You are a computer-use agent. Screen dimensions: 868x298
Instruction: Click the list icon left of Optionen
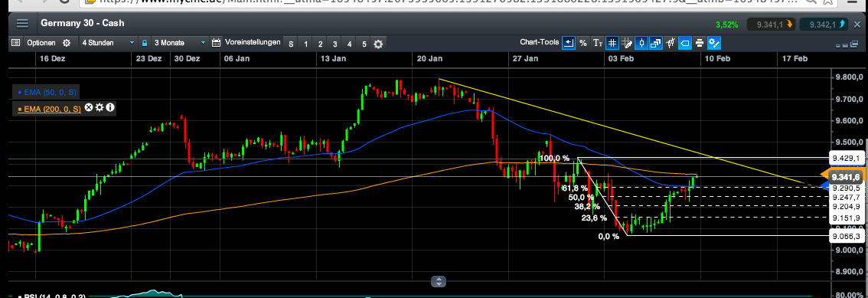coord(15,43)
